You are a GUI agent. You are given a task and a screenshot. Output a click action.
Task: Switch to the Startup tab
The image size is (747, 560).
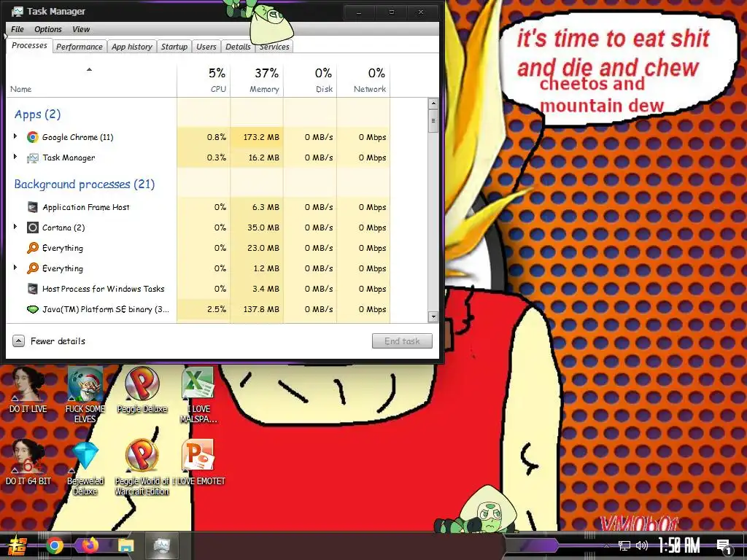coord(174,47)
